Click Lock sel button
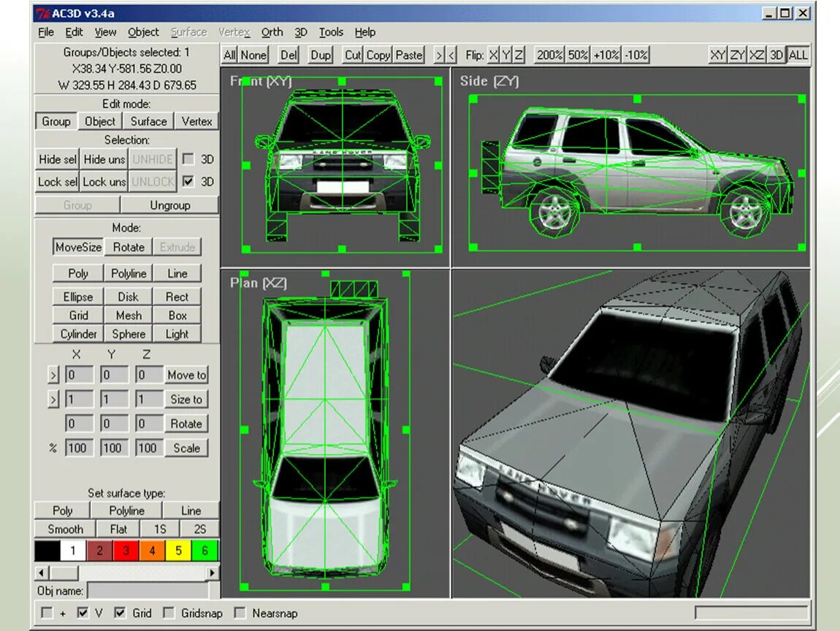Viewport: 840px width, 631px height. tap(57, 182)
